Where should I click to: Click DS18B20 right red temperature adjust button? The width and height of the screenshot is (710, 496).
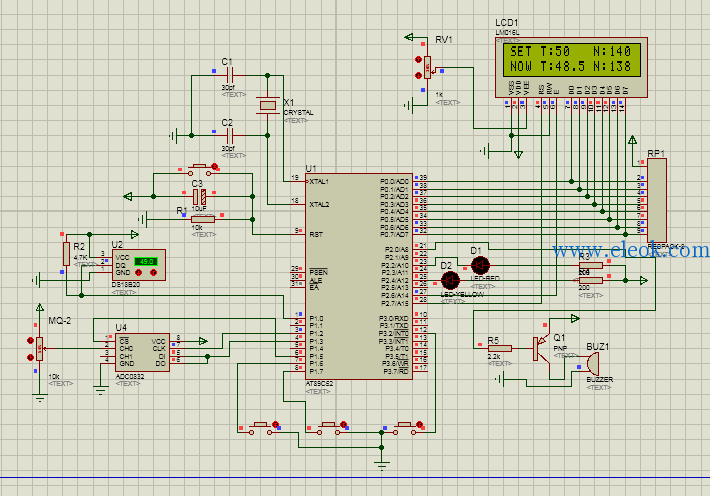(x=154, y=273)
